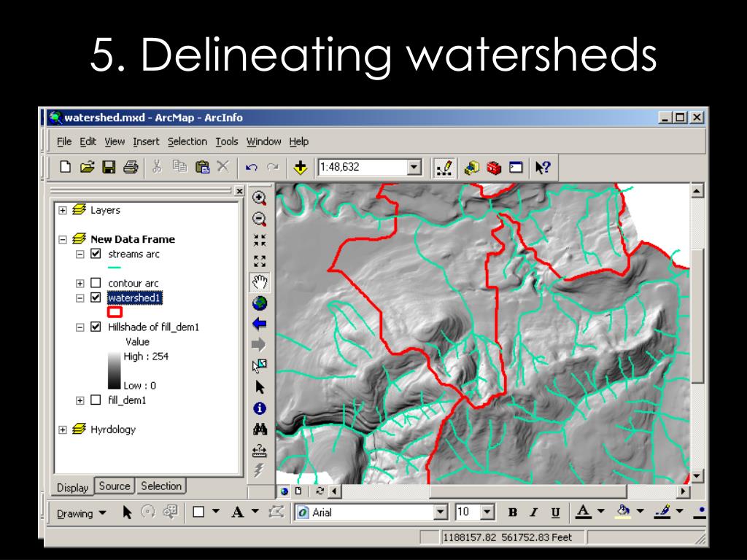
Task: Collapse Hillshade of fill_dem1 legend
Action: coord(80,327)
